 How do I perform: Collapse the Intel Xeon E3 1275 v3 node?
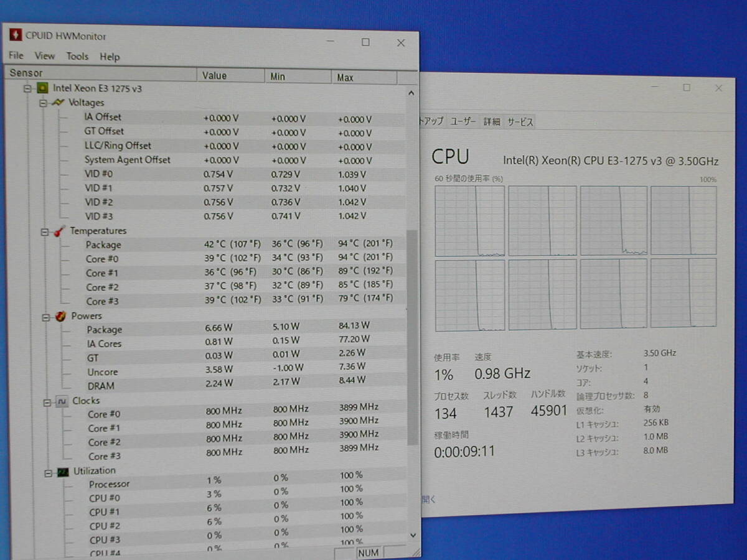click(x=27, y=88)
